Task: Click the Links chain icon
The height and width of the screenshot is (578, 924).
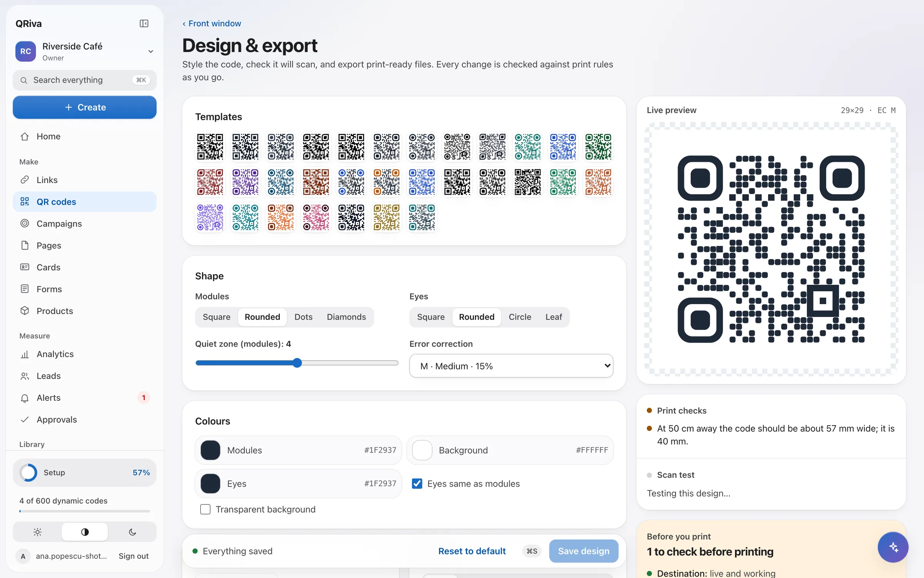Action: pyautogui.click(x=25, y=180)
